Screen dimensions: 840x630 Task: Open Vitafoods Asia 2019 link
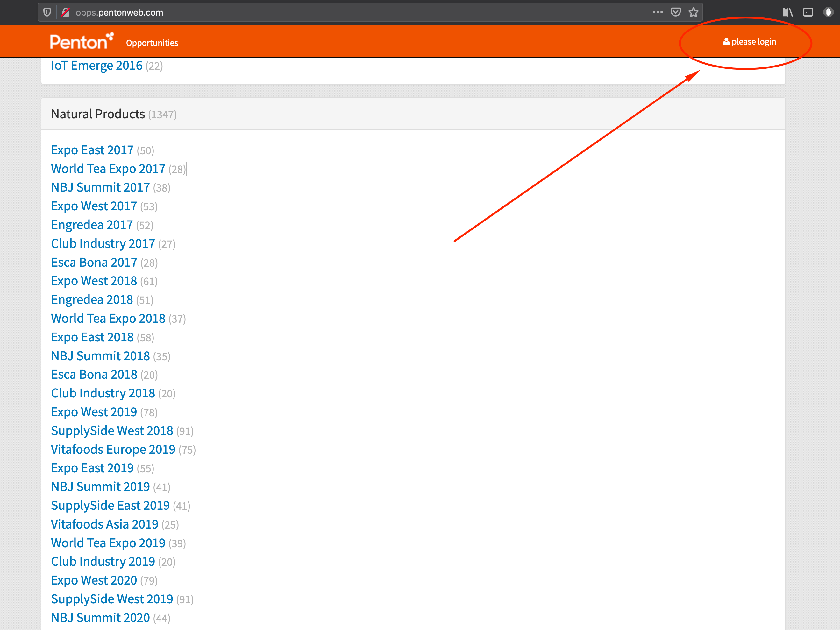105,524
